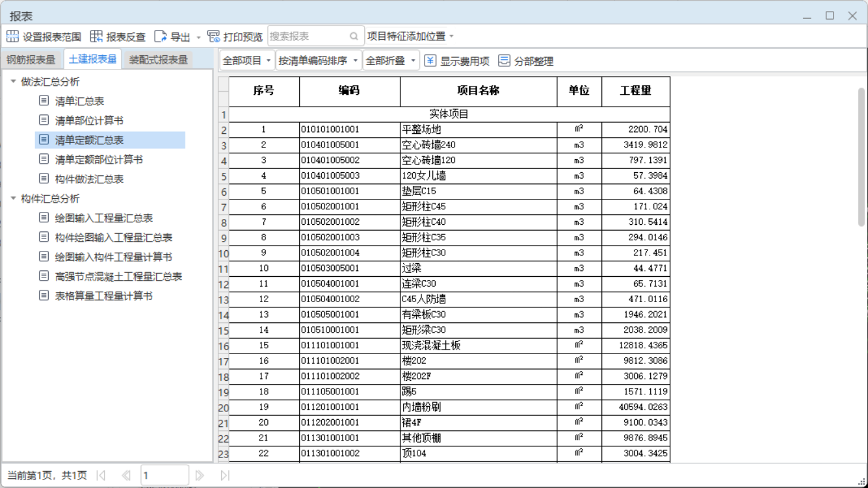Open 高强节点混凝土工程量汇总表 report
The width and height of the screenshot is (868, 488).
point(118,276)
